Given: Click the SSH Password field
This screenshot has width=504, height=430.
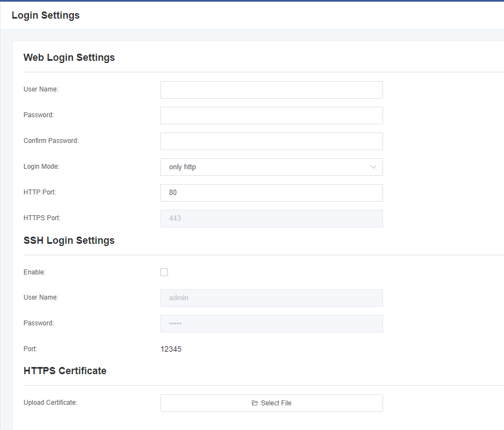Looking at the screenshot, I should pos(271,324).
